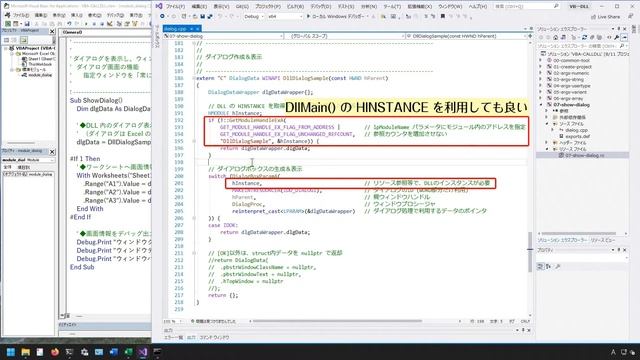Screen dimensions: 640x360
Task: Select 05-args-variant project
Action: (571, 92)
